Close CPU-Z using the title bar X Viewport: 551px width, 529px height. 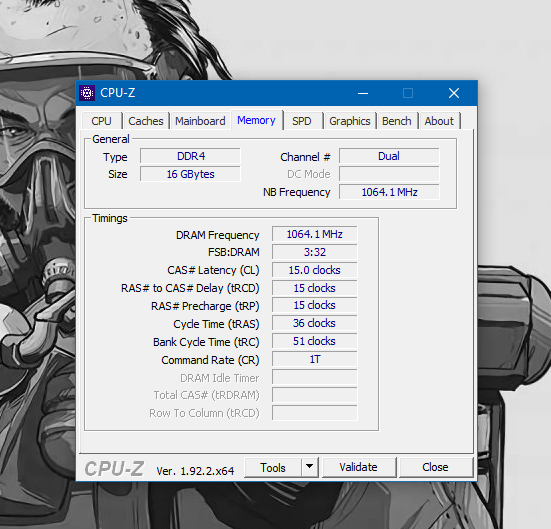point(454,93)
